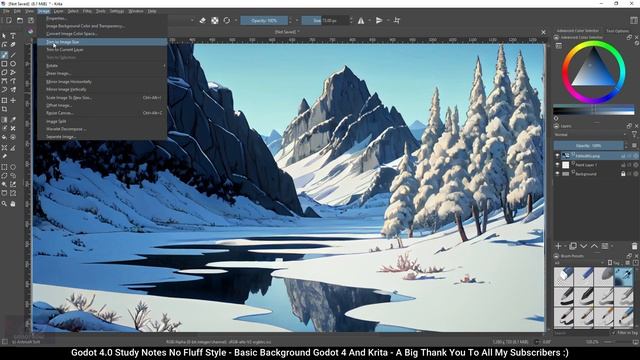Screen dimensions: 640x360
Task: Select the Text tool in toolbox
Action: click(x=13, y=36)
